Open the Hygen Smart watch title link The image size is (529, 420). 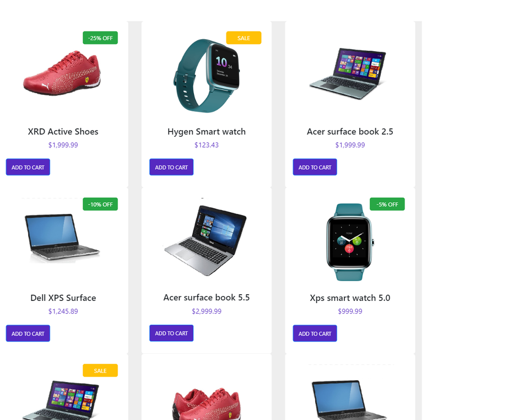(207, 132)
